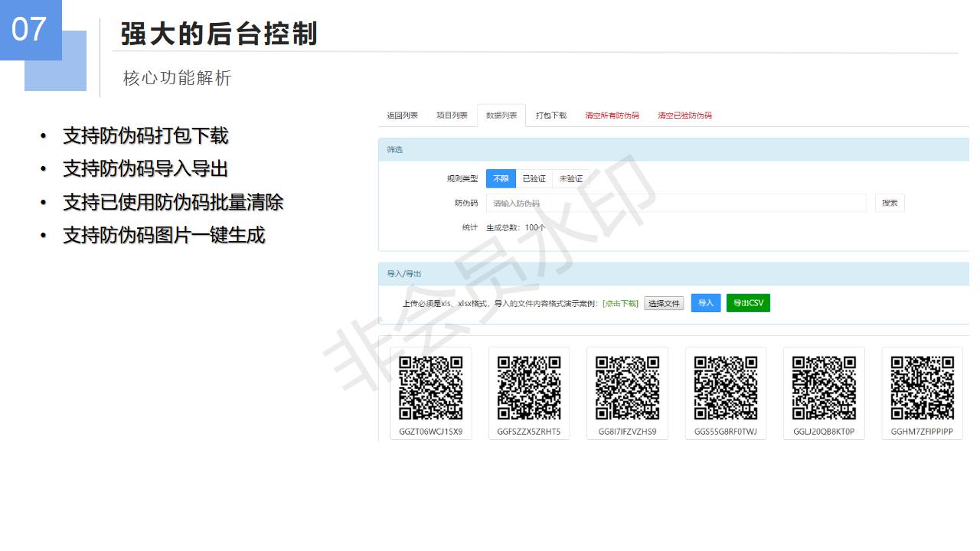Filter by 未验证 rule type
980x551 pixels.
point(570,179)
